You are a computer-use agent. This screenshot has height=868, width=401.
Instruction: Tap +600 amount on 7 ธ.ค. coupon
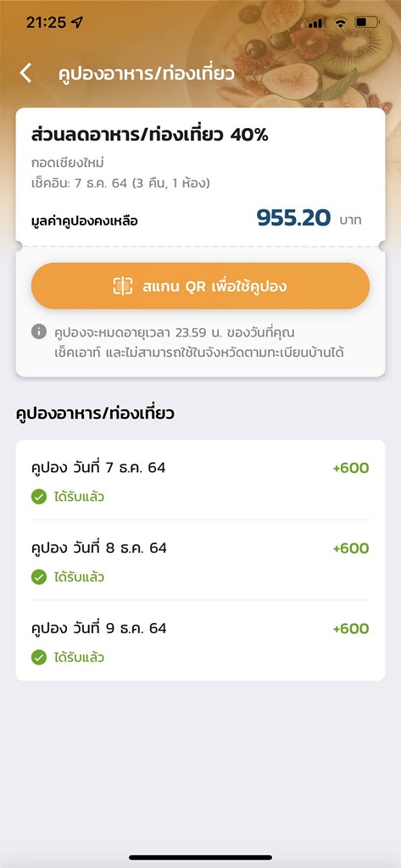click(x=351, y=468)
